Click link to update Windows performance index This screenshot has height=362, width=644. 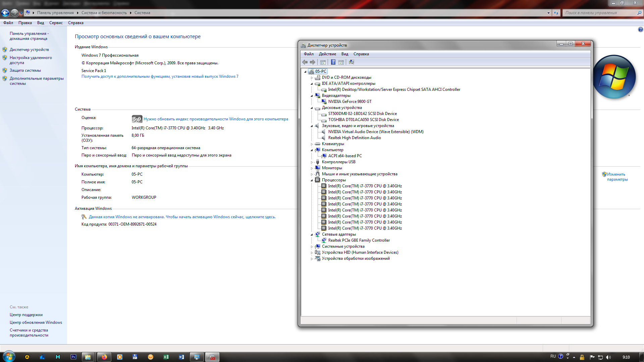216,119
